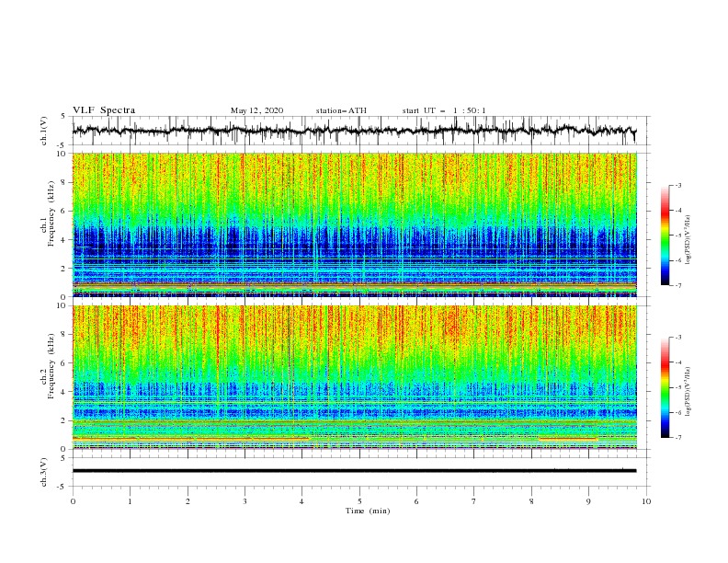Click the "May 12, 2020" date text

tap(256, 110)
